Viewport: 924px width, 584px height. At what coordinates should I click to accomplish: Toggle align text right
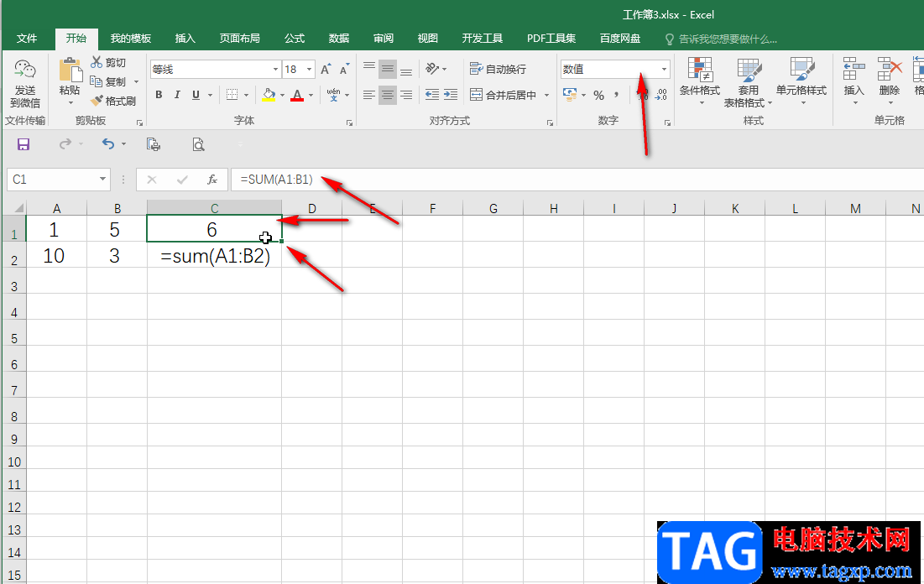point(406,94)
